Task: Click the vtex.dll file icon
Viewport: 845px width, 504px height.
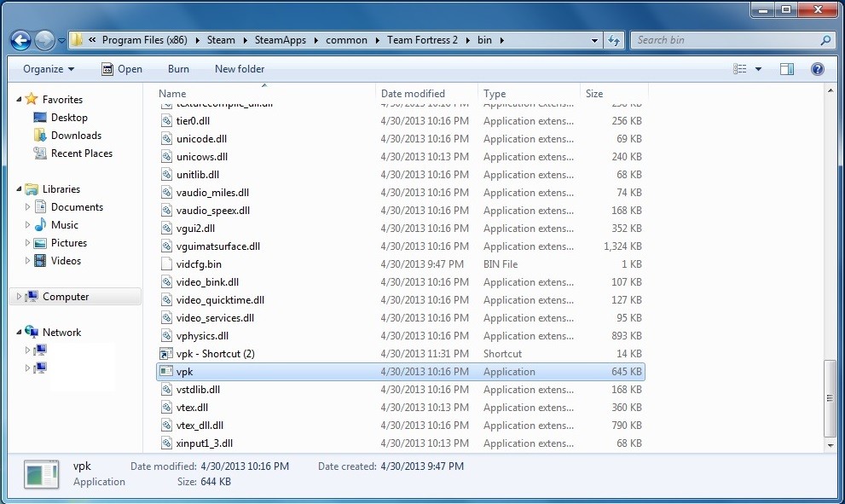Action: [166, 408]
